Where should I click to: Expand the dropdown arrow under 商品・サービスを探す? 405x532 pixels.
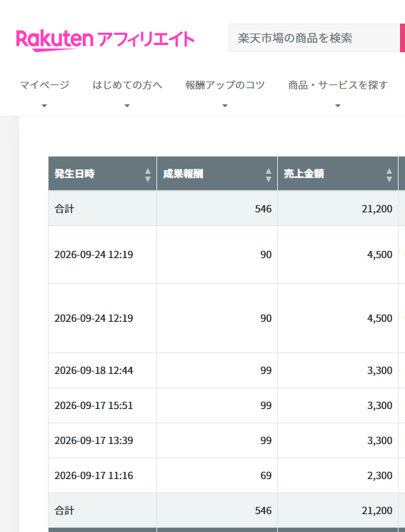(x=338, y=106)
